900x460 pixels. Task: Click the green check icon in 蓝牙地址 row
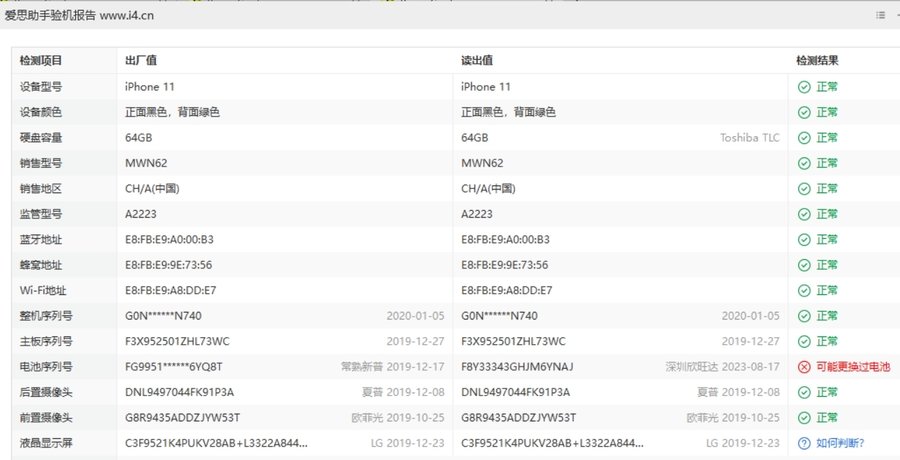click(x=804, y=239)
